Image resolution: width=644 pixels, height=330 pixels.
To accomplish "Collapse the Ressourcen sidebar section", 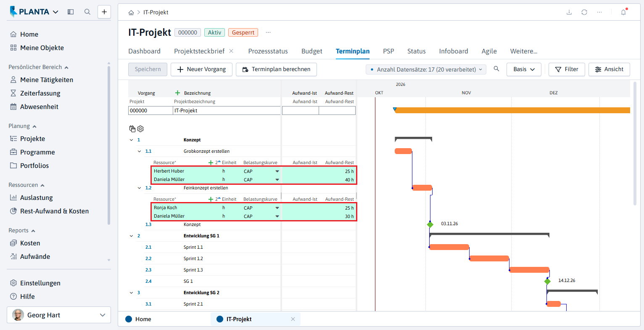I will [x=42, y=185].
